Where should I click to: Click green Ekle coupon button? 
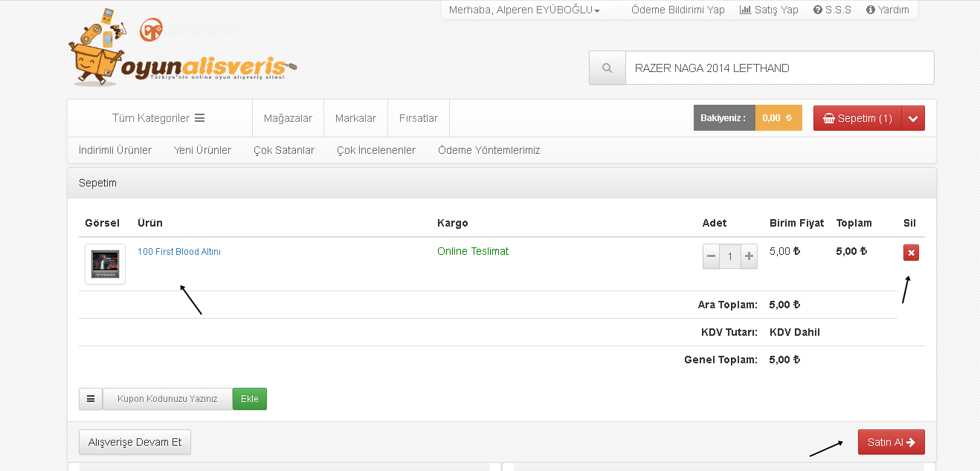[250, 399]
